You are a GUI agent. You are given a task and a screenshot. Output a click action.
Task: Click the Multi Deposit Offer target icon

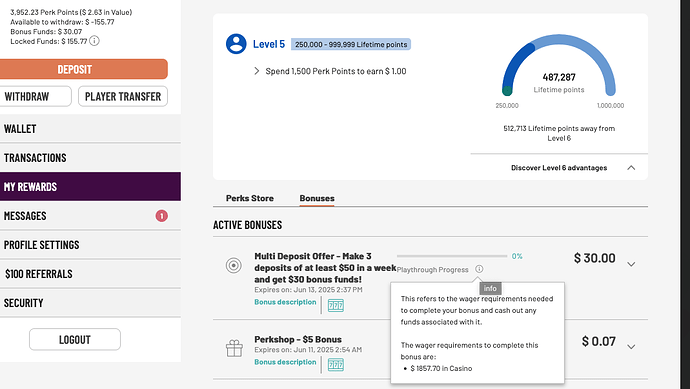click(x=234, y=265)
